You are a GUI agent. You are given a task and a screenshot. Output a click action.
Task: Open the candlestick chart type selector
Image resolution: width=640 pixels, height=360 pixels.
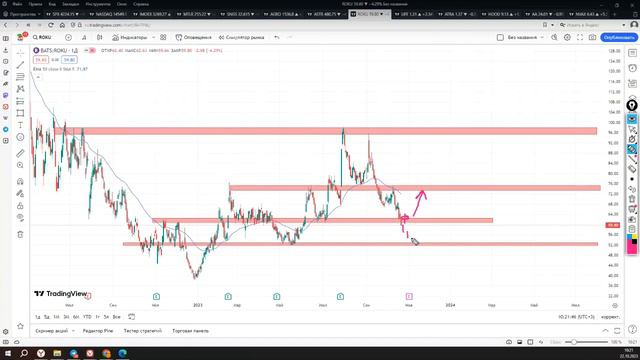click(100, 37)
